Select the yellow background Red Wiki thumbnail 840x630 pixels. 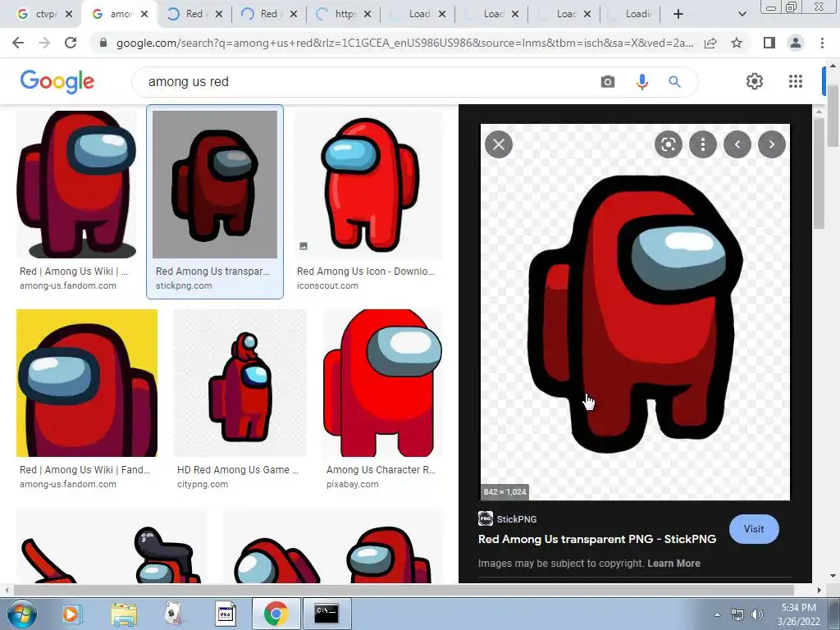(87, 383)
